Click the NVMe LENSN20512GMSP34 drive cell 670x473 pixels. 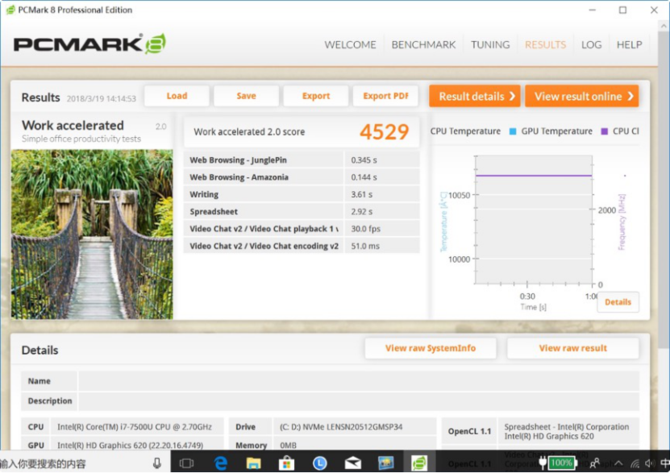(354, 427)
